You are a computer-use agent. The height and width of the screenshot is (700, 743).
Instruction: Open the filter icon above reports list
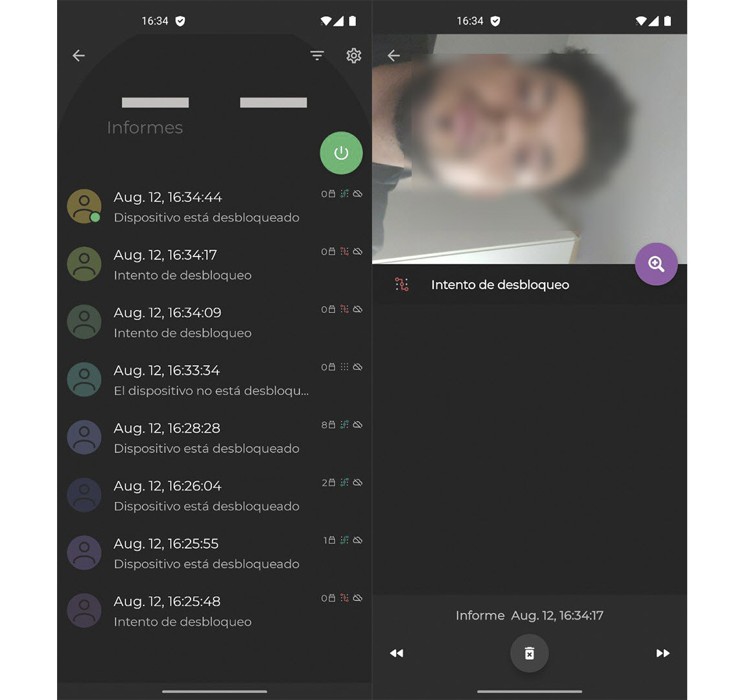[317, 56]
